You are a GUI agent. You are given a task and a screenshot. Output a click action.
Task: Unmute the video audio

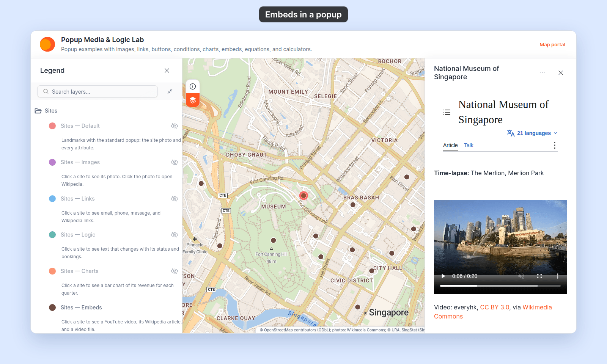(x=521, y=276)
